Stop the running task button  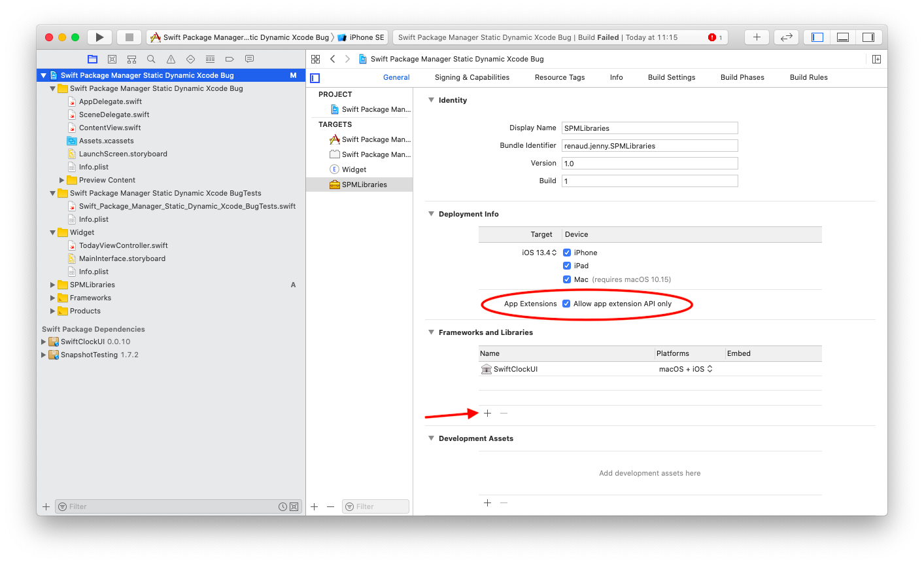point(129,37)
